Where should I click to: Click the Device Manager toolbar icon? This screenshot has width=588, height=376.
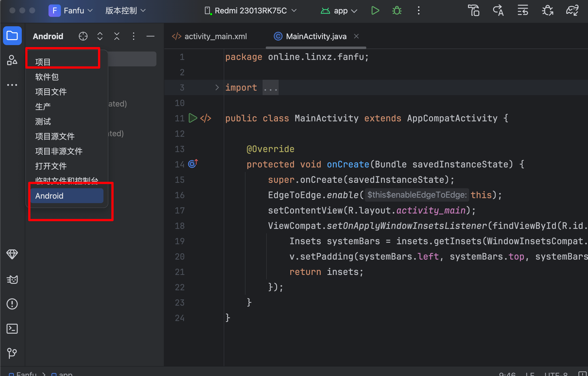click(474, 11)
